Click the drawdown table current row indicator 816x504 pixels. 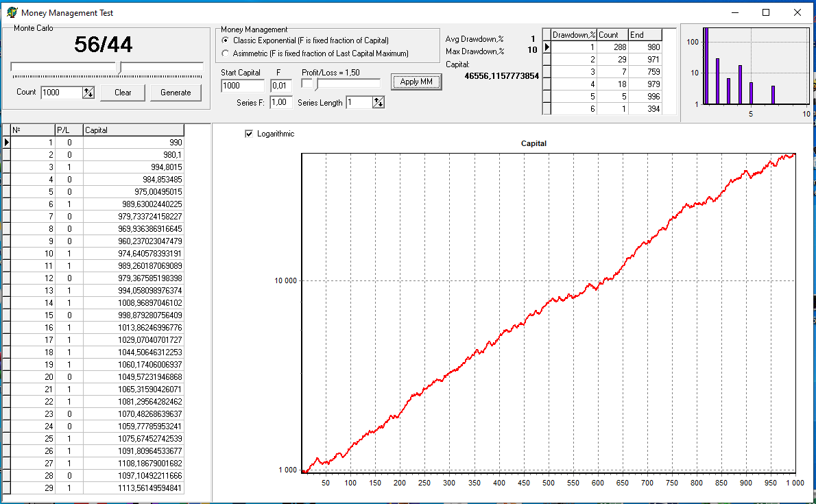(547, 47)
